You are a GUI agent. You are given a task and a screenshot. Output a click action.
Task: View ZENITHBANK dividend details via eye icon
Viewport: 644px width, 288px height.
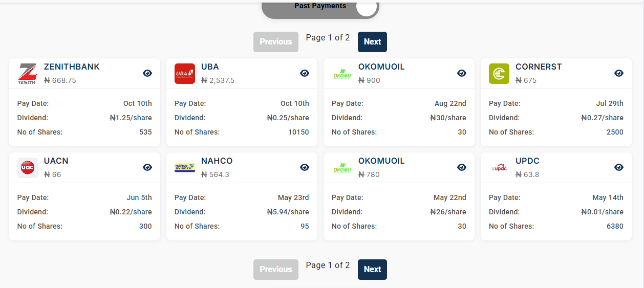click(147, 73)
